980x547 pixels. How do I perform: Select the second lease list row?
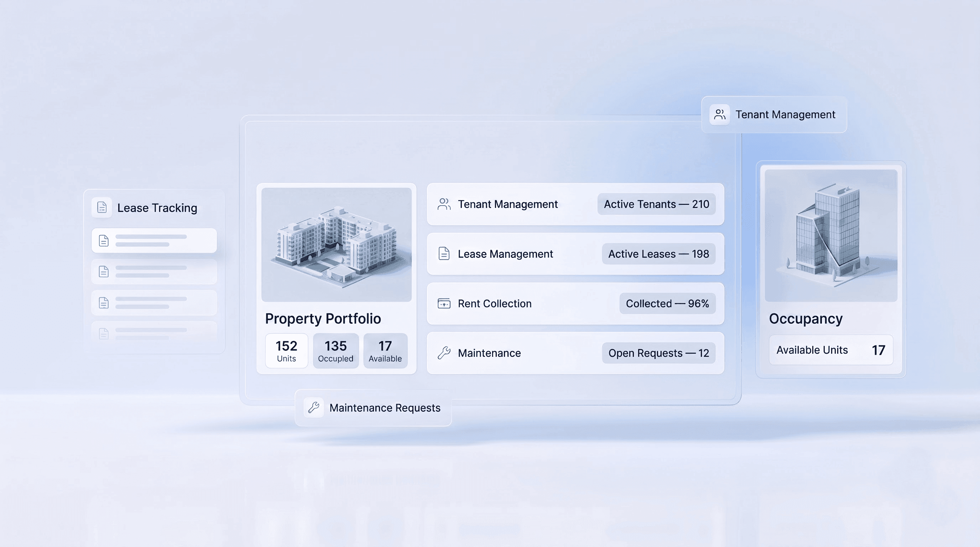pyautogui.click(x=154, y=272)
